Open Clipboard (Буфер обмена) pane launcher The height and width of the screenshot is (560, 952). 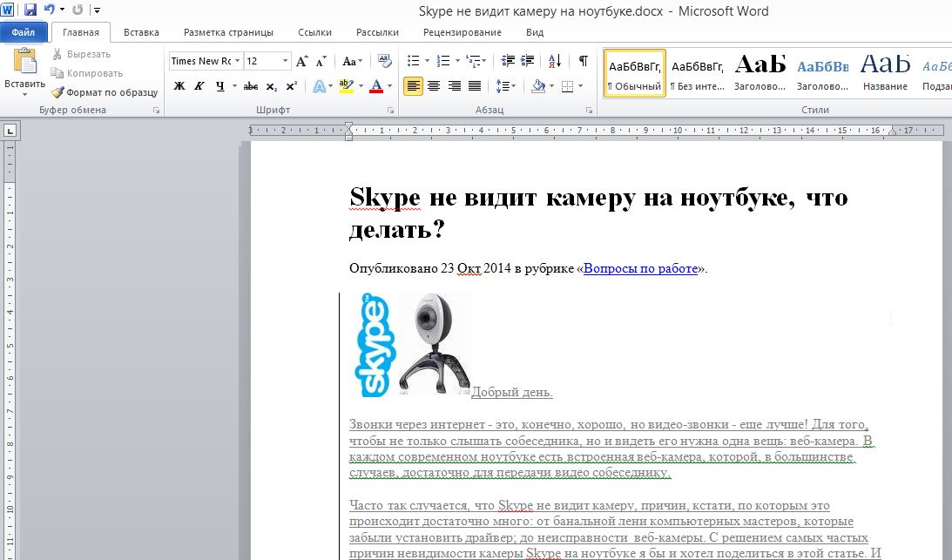coord(156,111)
